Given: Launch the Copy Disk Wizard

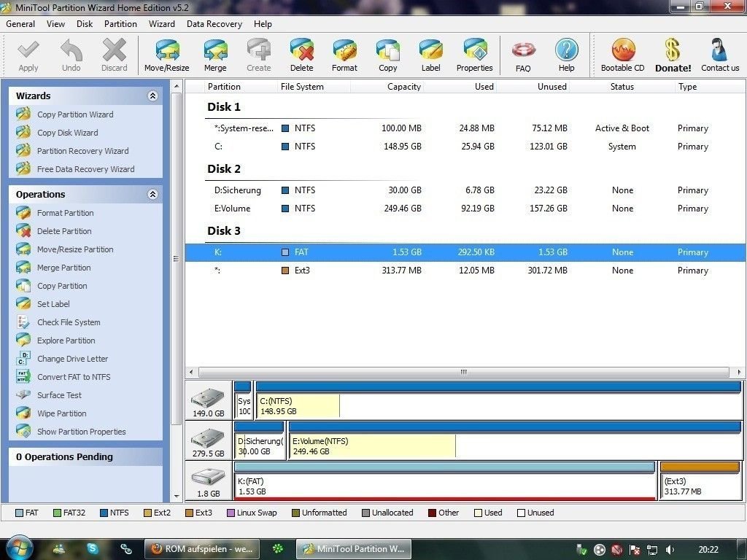Looking at the screenshot, I should (x=68, y=133).
